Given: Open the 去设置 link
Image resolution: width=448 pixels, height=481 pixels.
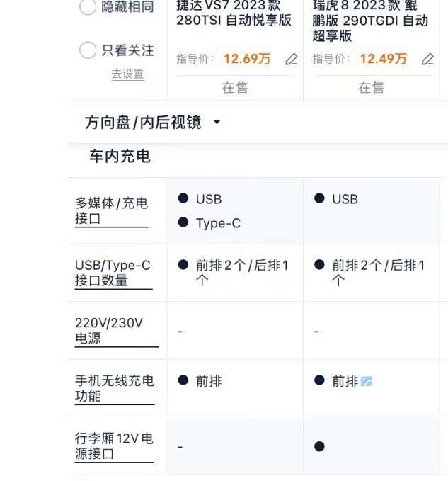Looking at the screenshot, I should [127, 74].
